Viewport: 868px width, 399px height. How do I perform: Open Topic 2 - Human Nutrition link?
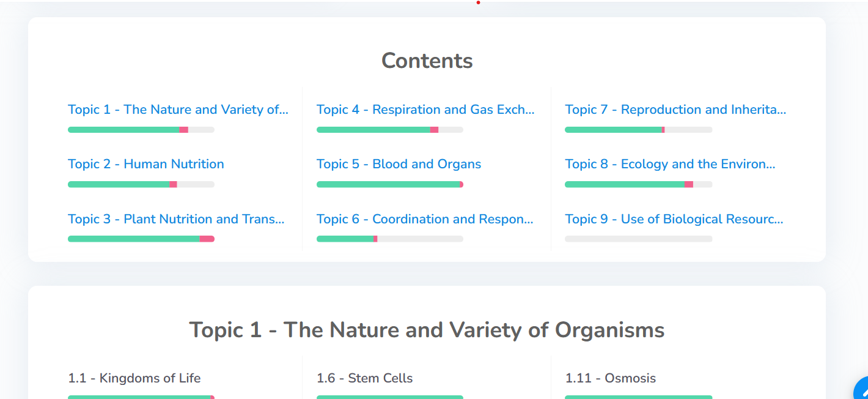pos(145,164)
